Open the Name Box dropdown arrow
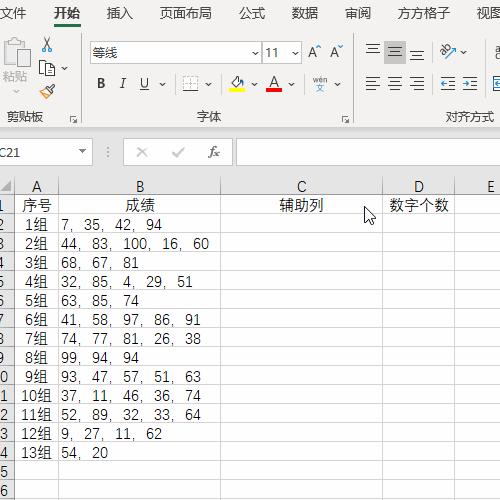This screenshot has width=500, height=500. 82,152
